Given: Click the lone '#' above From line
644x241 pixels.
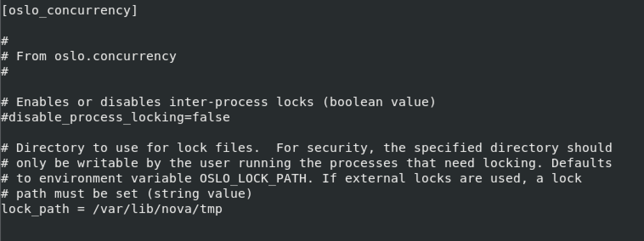Looking at the screenshot, I should point(5,41).
